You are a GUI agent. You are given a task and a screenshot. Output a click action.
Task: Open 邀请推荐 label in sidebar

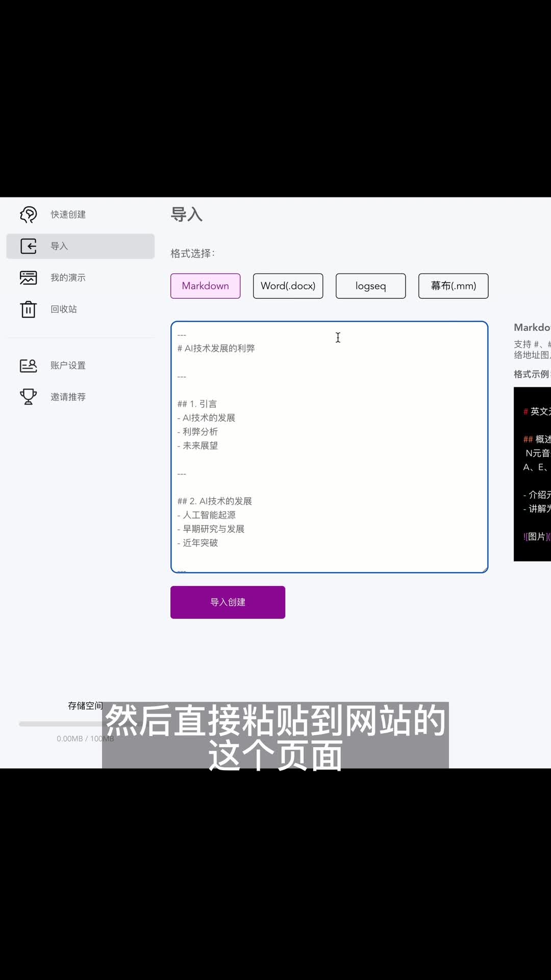tap(68, 397)
